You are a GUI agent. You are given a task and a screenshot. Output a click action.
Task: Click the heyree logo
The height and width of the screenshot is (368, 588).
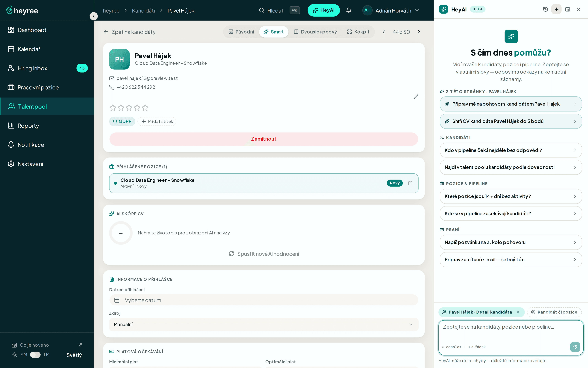tap(22, 10)
